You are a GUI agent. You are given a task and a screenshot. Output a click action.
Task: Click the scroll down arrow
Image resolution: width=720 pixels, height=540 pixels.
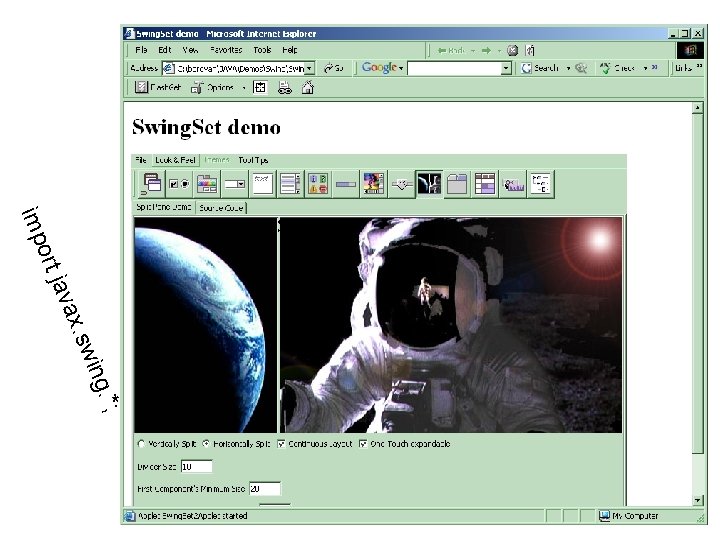point(698,500)
